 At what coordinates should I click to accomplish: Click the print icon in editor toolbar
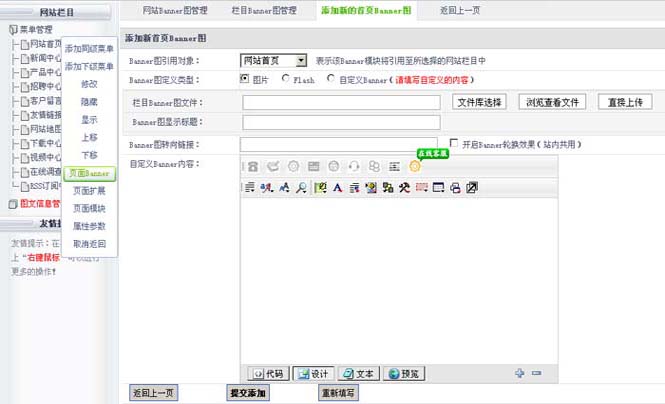[455, 187]
